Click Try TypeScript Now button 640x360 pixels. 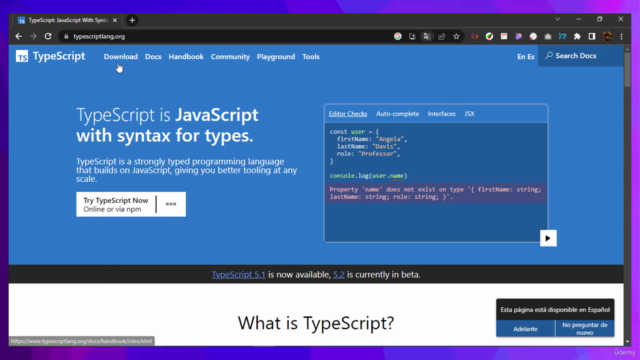(116, 204)
